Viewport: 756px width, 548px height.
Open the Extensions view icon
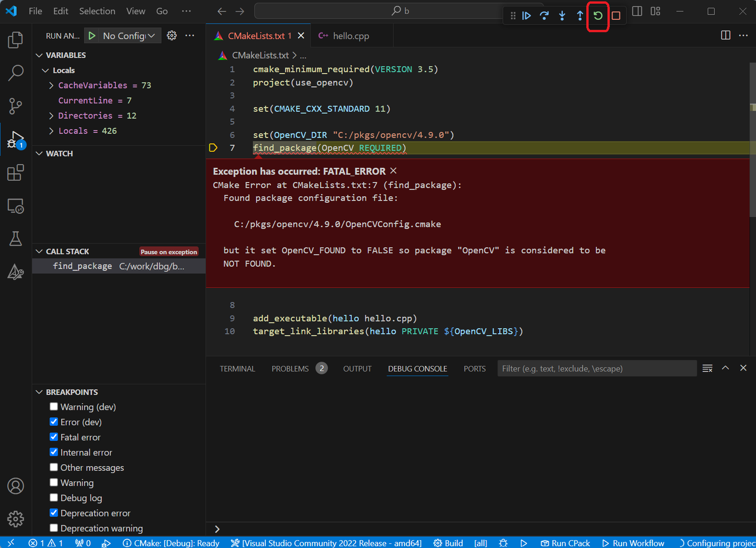tap(15, 172)
